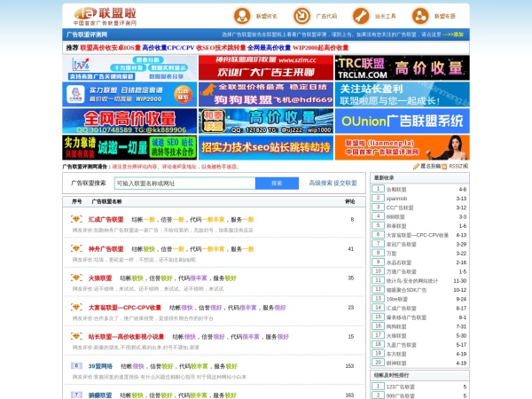Screen dimensions: 532x399
Task: Click comment count 153 for 39盟网络
Action: coord(349,366)
